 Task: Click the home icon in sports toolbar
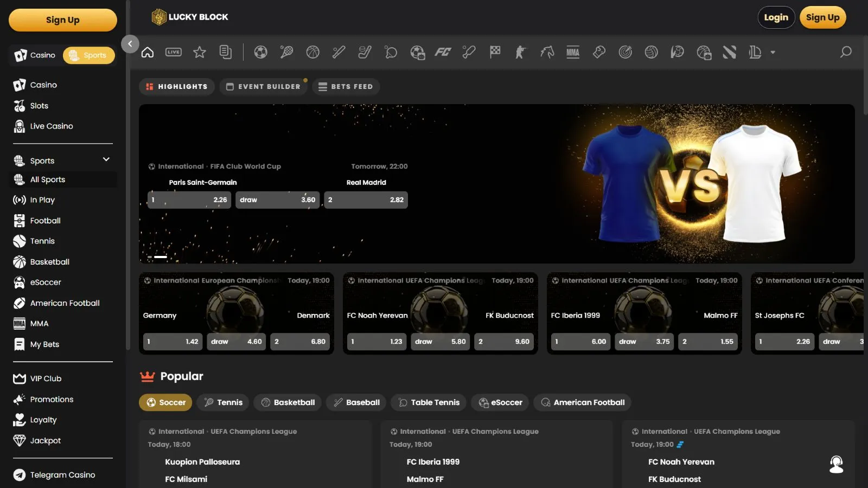coord(148,52)
